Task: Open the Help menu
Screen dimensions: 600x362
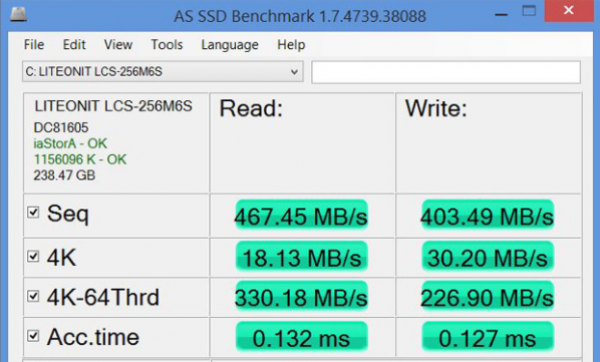Action: point(291,45)
